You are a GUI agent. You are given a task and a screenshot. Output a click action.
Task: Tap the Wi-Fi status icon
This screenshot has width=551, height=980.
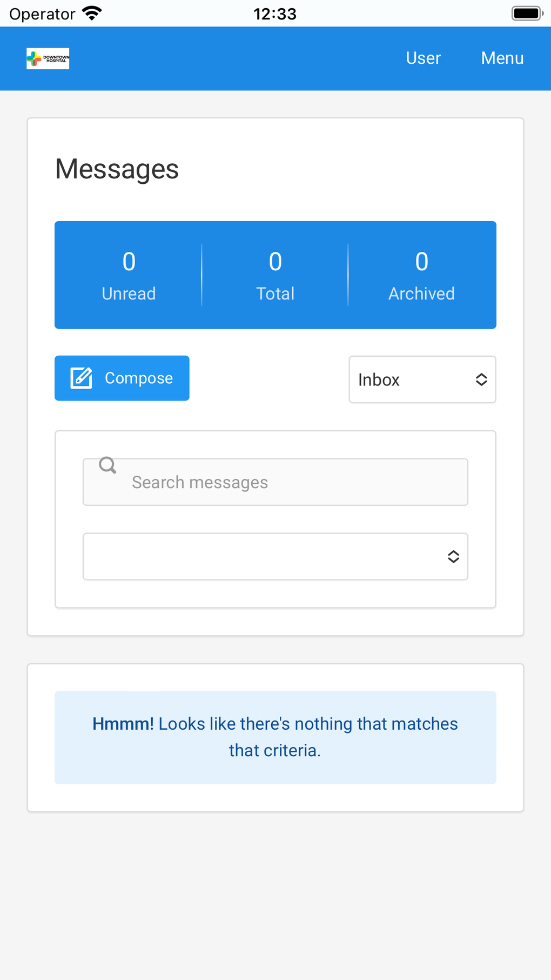[x=92, y=14]
